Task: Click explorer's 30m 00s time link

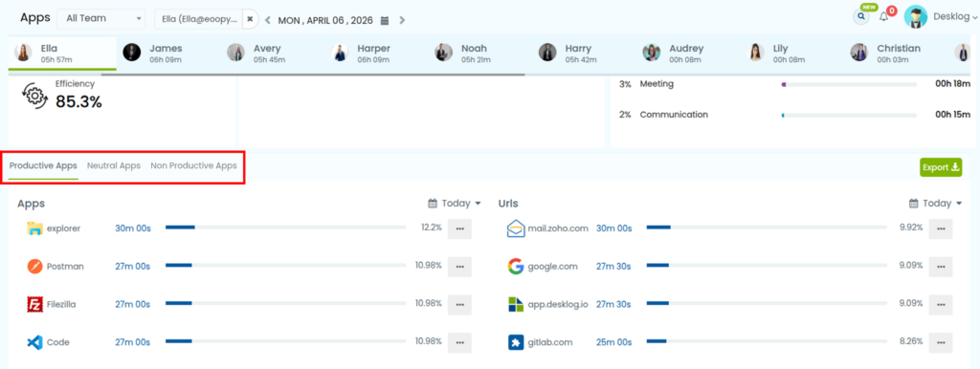Action: (x=132, y=228)
